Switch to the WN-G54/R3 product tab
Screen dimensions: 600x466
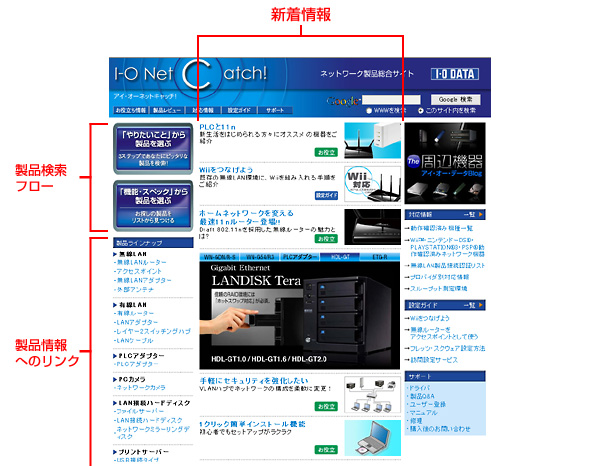(x=260, y=257)
